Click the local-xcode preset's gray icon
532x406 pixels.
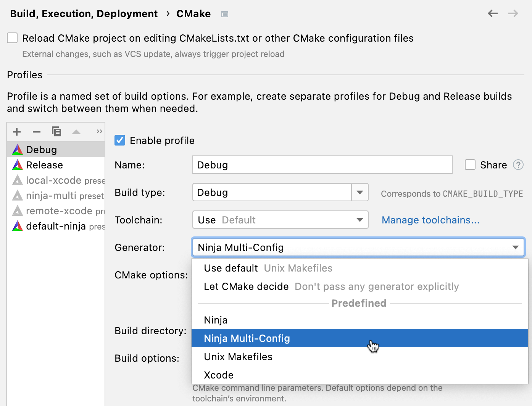[18, 180]
